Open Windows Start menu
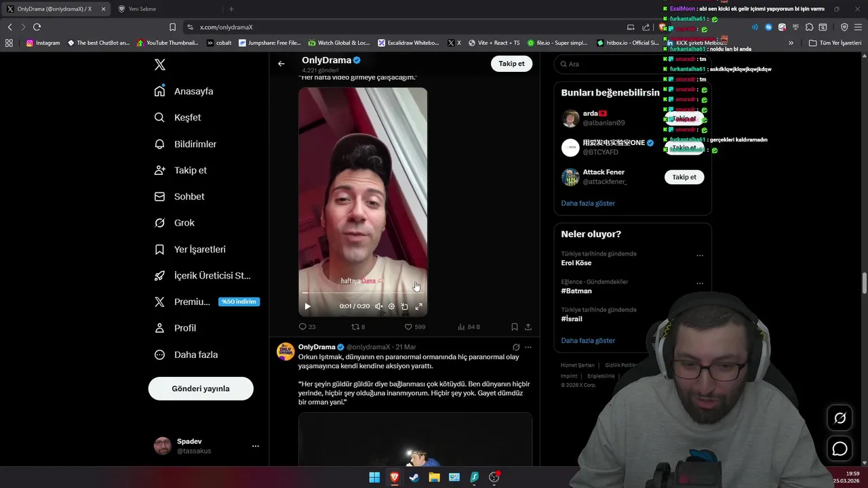This screenshot has width=868, height=488. 374,477
